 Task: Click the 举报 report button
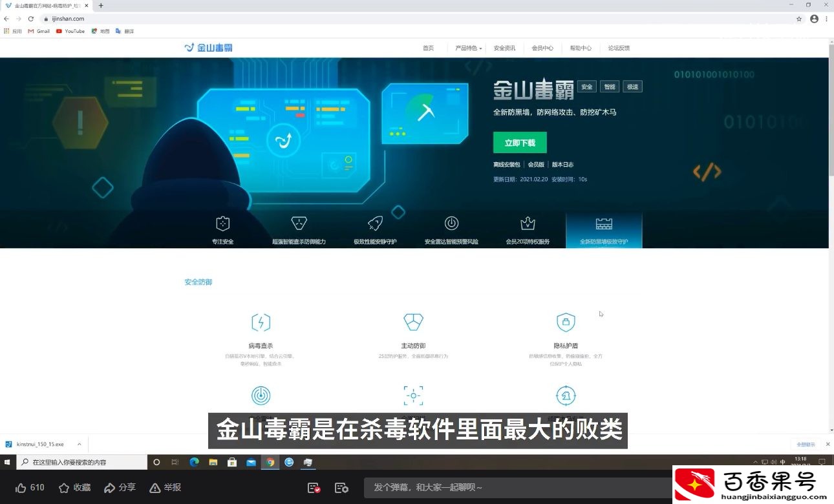pos(165,488)
